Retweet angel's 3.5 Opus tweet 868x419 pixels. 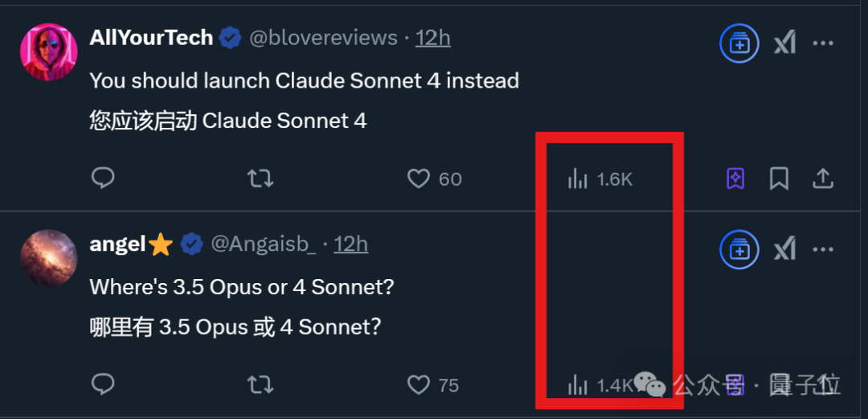[260, 384]
